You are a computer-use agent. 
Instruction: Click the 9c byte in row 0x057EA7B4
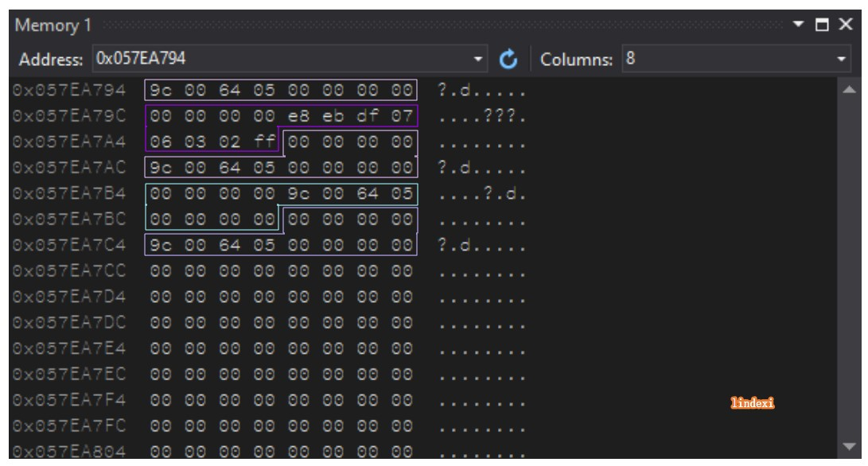pyautogui.click(x=298, y=194)
